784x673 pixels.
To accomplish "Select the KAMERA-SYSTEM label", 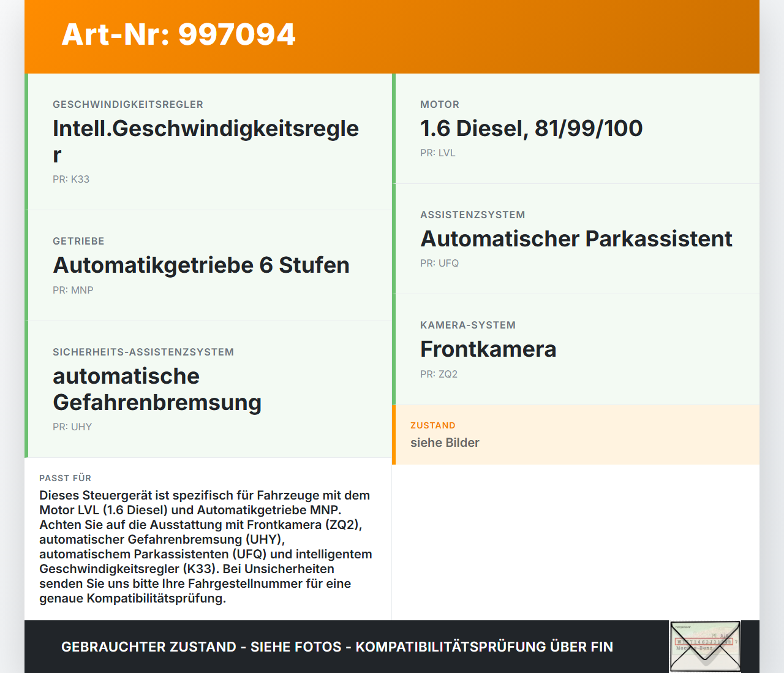I will [468, 325].
